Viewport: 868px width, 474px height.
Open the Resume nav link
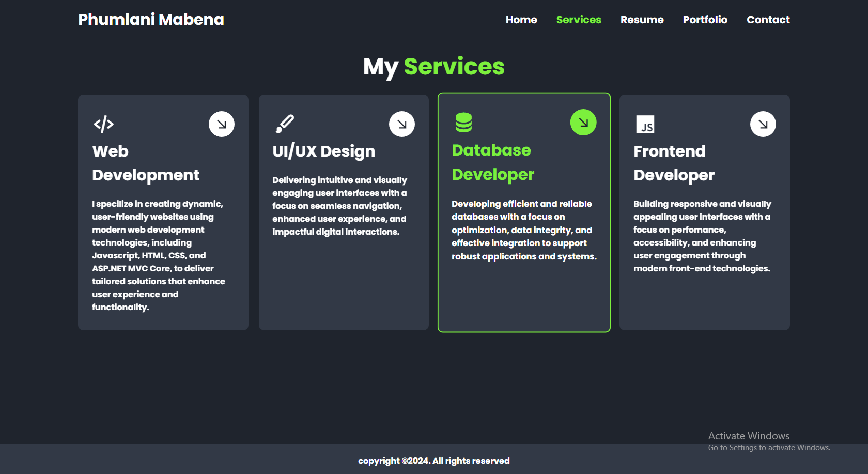pos(642,20)
